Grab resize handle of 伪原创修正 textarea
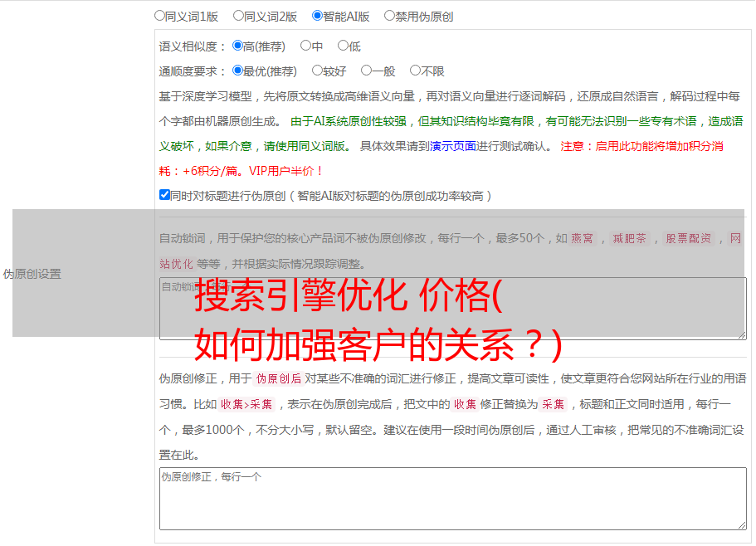Viewport: 756px width, 546px height. pyautogui.click(x=742, y=525)
